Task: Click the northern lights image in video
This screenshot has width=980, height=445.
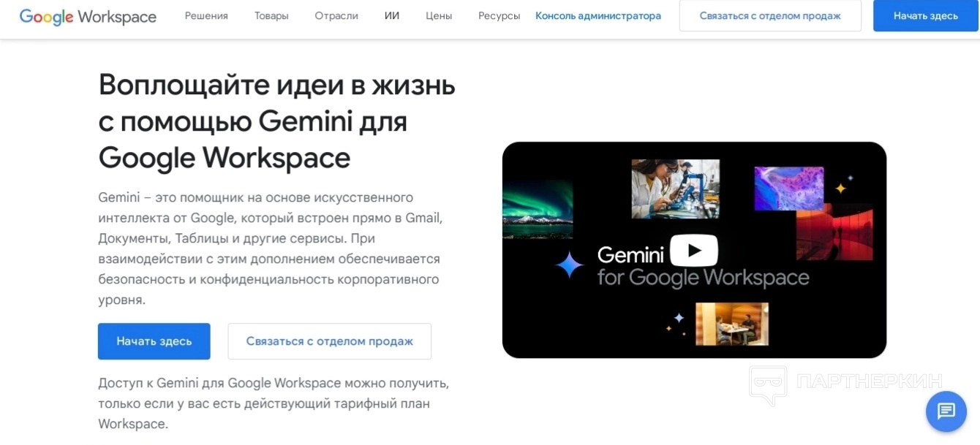Action: [538, 210]
